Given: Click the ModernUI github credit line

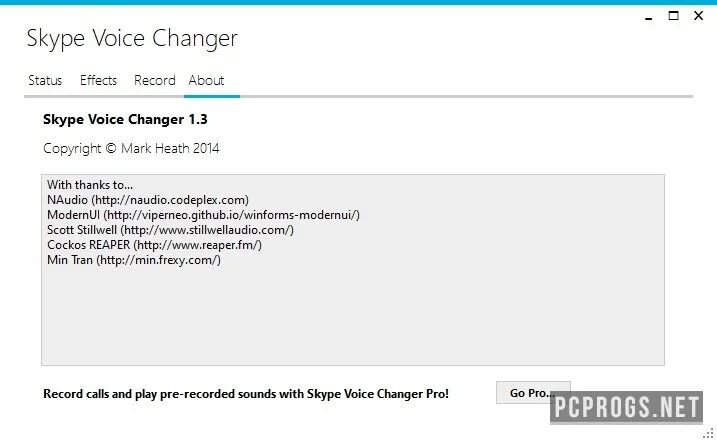Looking at the screenshot, I should point(203,215).
